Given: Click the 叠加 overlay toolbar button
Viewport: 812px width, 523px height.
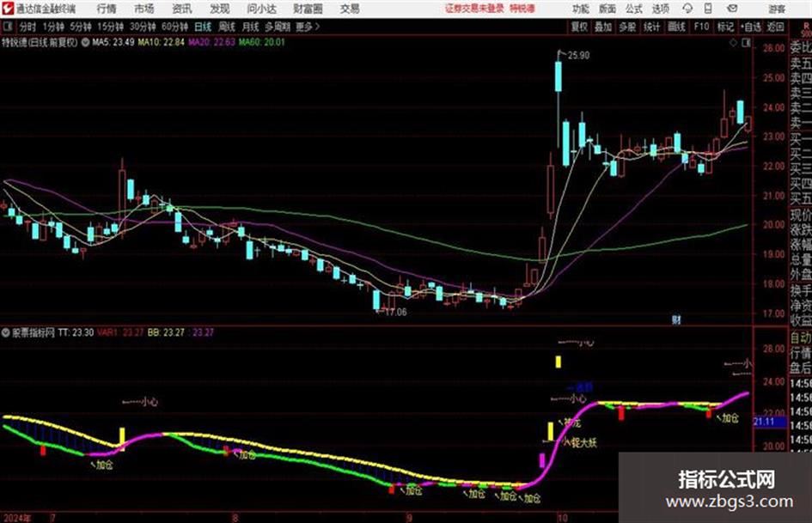Looking at the screenshot, I should click(x=603, y=27).
